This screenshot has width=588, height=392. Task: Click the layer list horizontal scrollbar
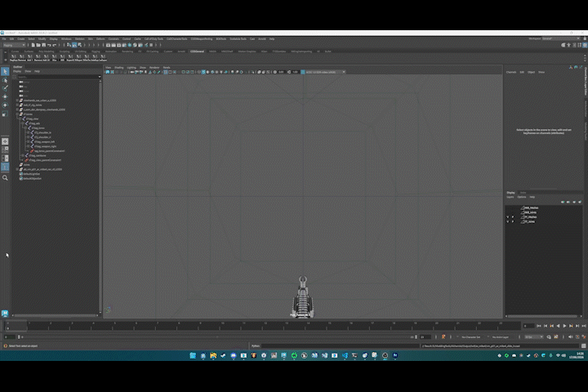(543, 316)
